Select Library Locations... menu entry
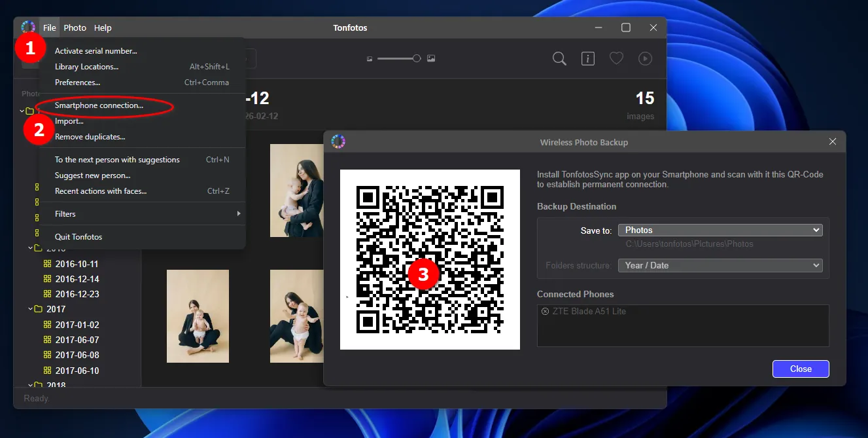This screenshot has height=438, width=868. tap(142, 67)
